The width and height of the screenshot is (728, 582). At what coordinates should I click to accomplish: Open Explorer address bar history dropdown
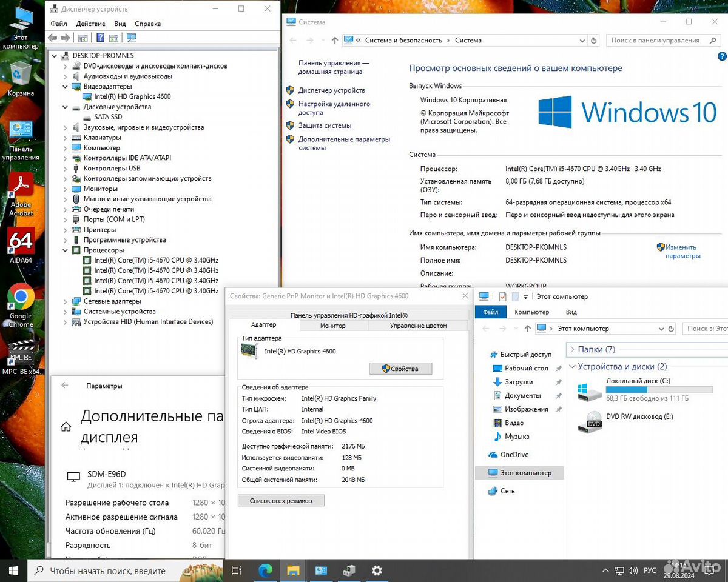[x=661, y=329]
